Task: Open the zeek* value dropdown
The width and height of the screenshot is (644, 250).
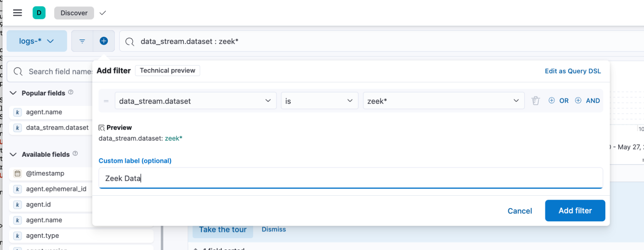Action: point(444,101)
